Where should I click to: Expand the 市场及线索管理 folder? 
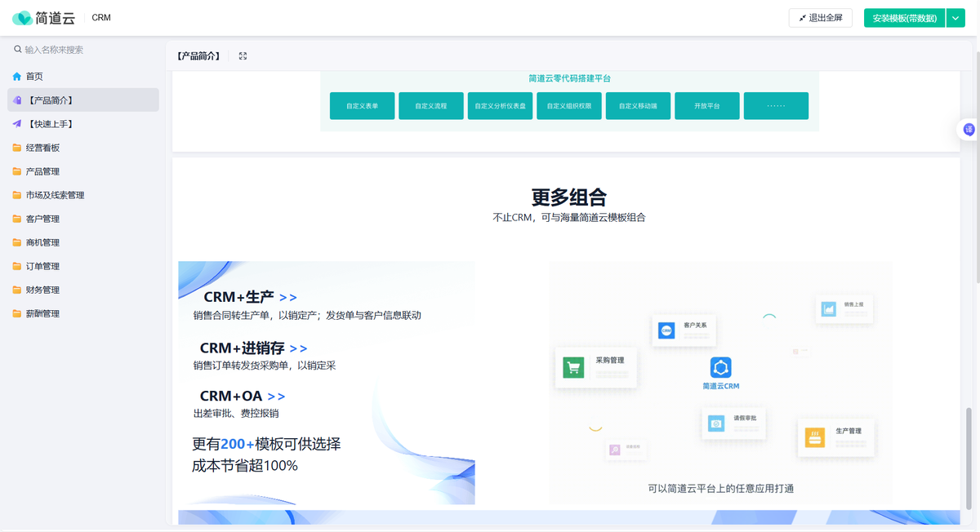coord(83,195)
